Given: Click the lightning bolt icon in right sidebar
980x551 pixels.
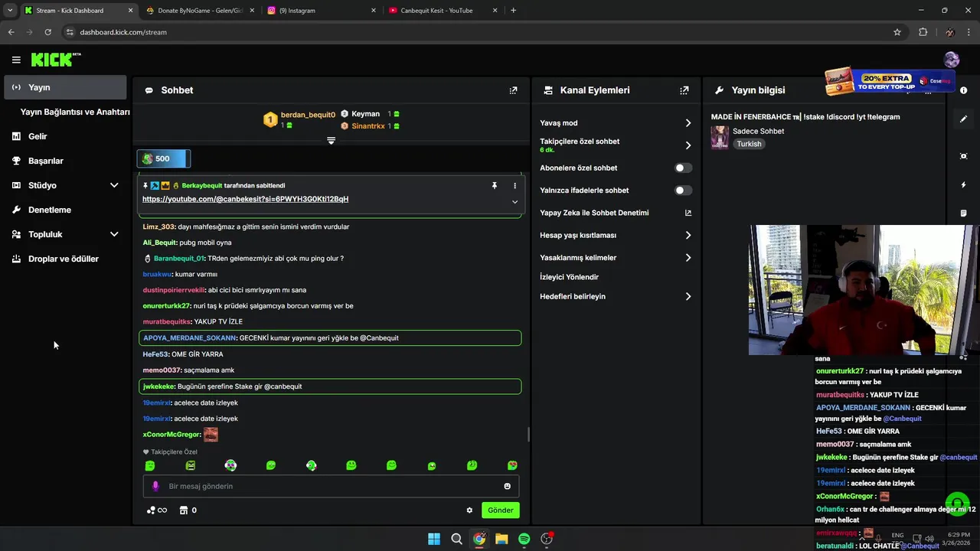Looking at the screenshot, I should coord(963,185).
